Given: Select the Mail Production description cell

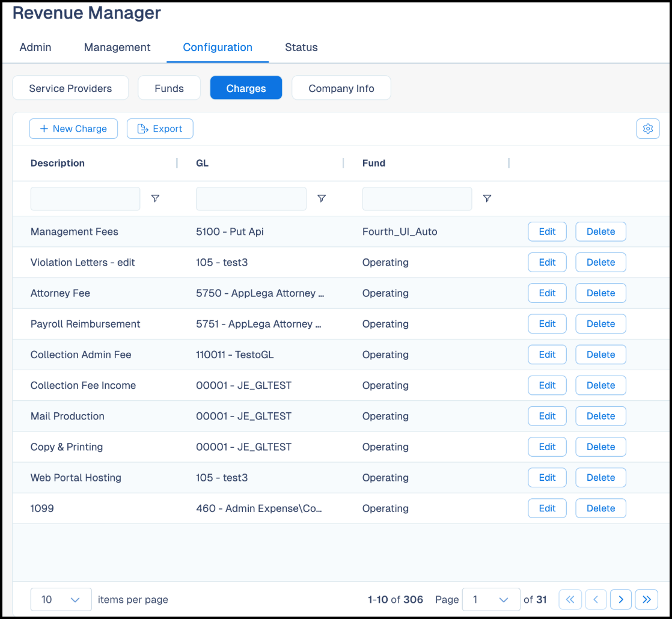Looking at the screenshot, I should 67,416.
